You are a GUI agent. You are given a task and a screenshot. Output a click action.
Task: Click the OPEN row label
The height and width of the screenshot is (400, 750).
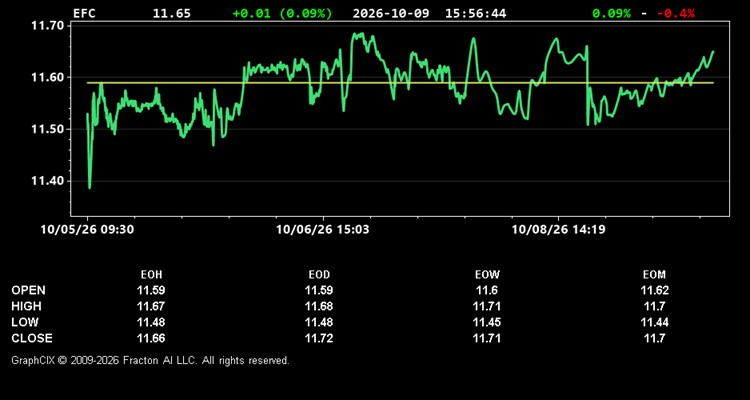(x=29, y=290)
